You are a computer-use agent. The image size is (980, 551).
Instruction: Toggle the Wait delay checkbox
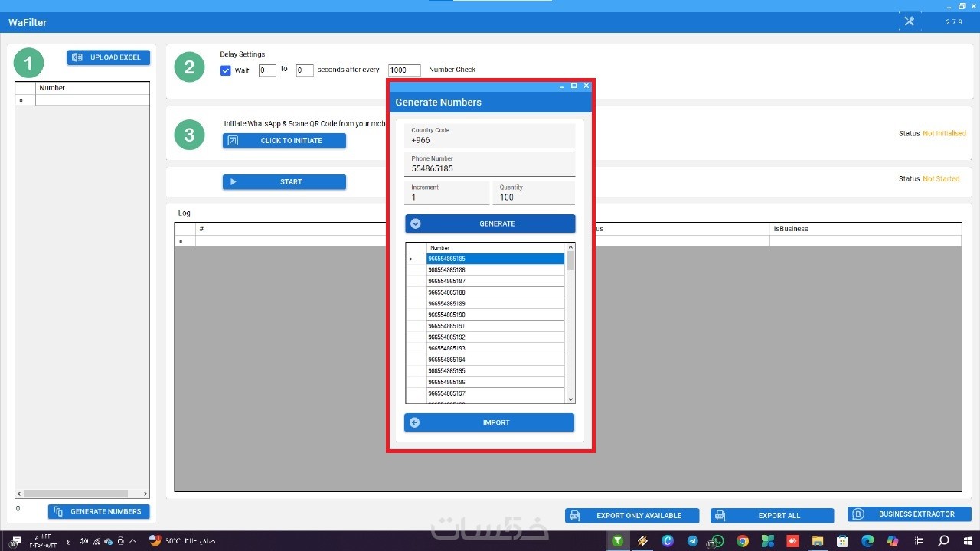226,70
